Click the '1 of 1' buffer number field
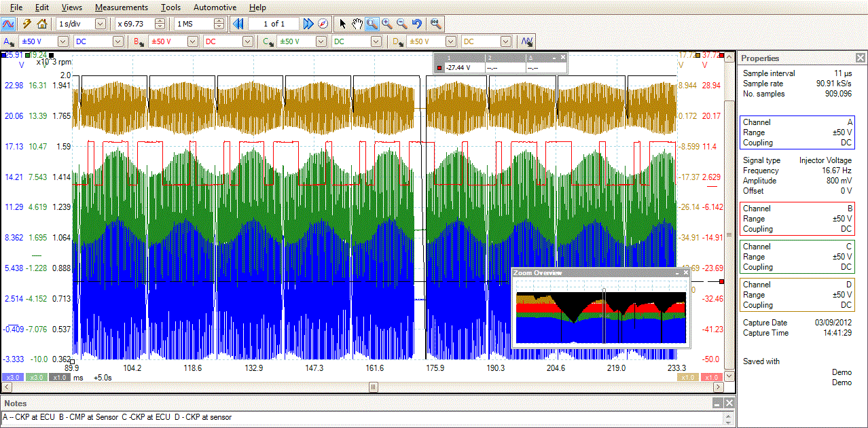868x428 pixels. pos(274,24)
